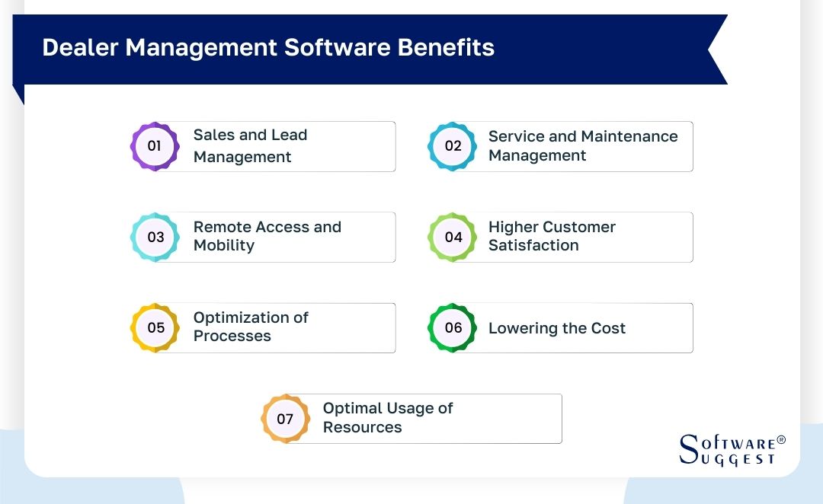The image size is (823, 504).
Task: Select the Sales and Lead Management text label
Action: coord(251,145)
